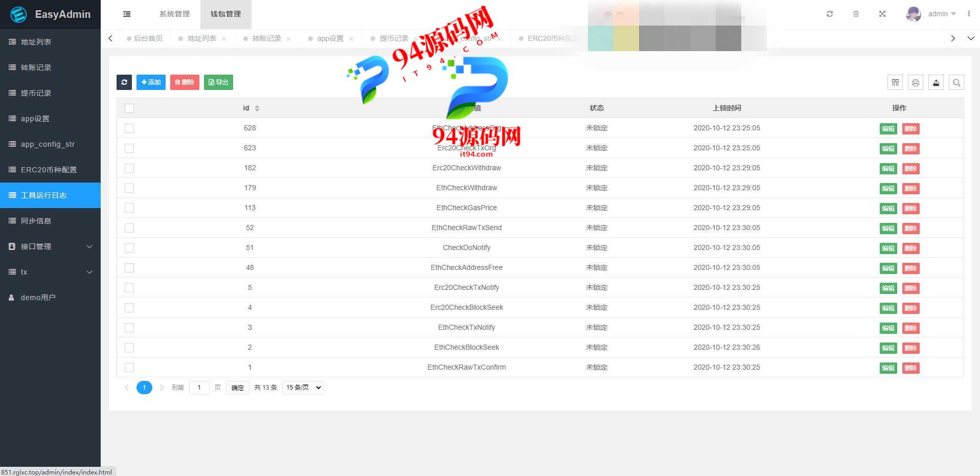Close the 地址列表 tab

(x=224, y=39)
